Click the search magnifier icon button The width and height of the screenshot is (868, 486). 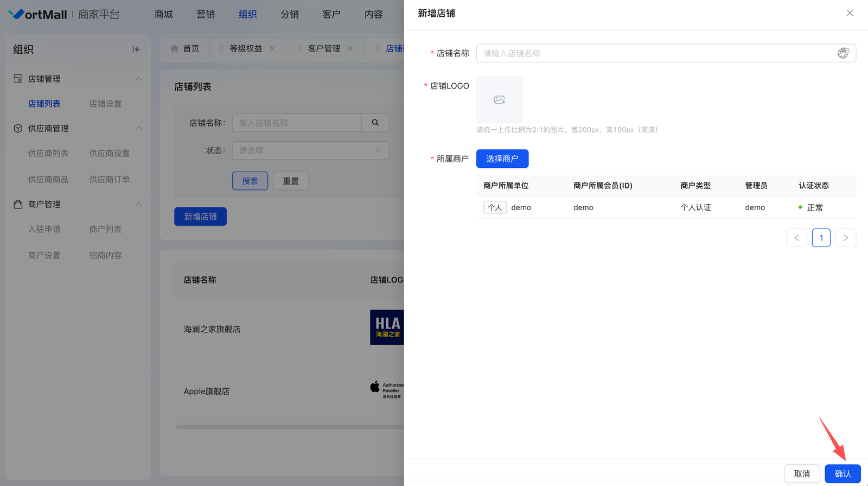[375, 123]
